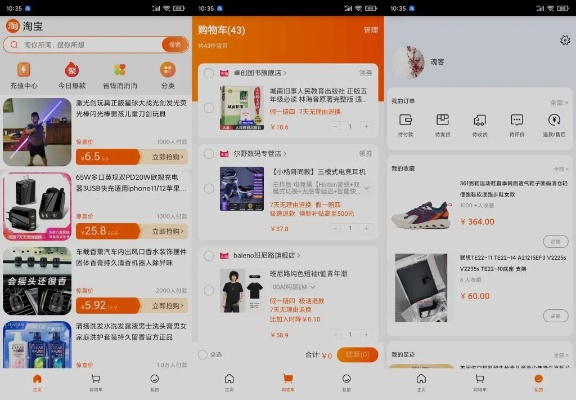Open shampoo product thumbnail on home

coord(37,345)
